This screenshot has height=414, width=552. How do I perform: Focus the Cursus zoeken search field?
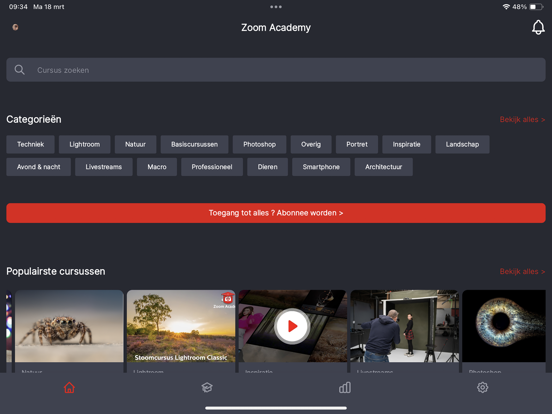pos(276,70)
